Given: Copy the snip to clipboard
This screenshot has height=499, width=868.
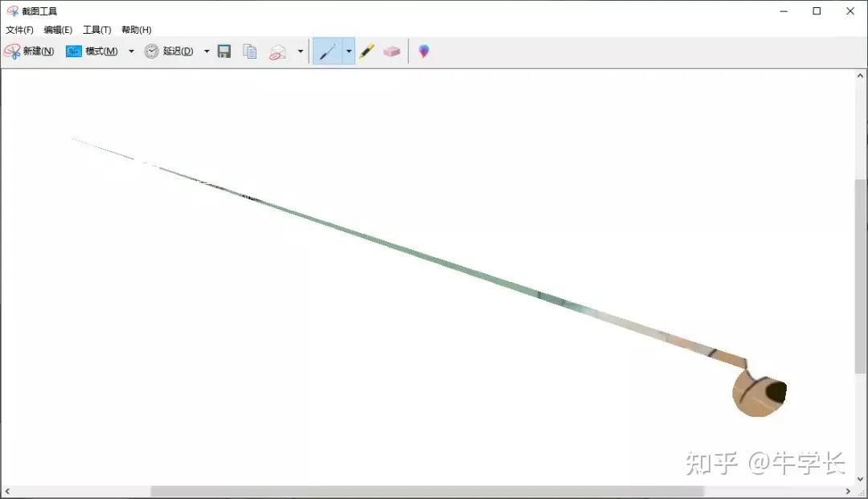Looking at the screenshot, I should click(251, 51).
